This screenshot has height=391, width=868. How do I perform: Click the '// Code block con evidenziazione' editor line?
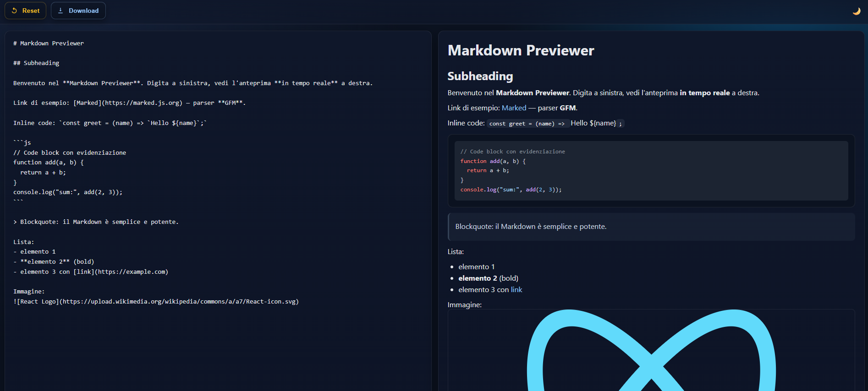point(70,153)
